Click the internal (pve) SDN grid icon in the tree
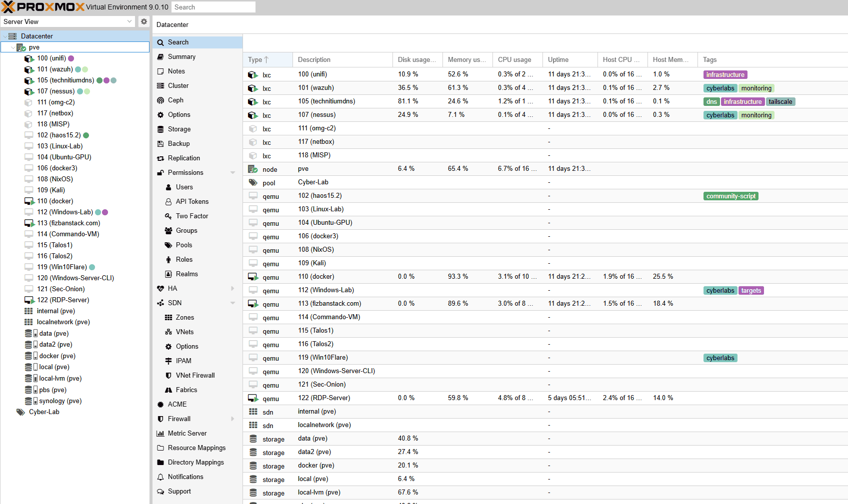Viewport: 848px width, 504px height. coord(28,311)
